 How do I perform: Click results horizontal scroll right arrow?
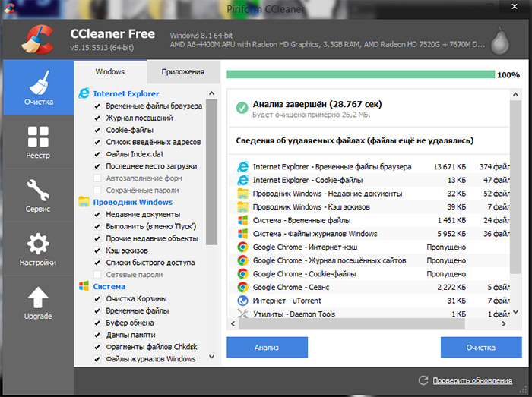tap(503, 323)
